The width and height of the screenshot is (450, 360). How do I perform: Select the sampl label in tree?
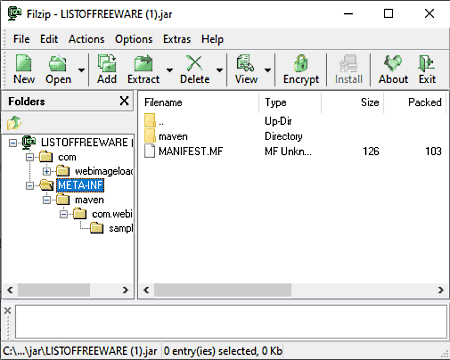point(121,228)
